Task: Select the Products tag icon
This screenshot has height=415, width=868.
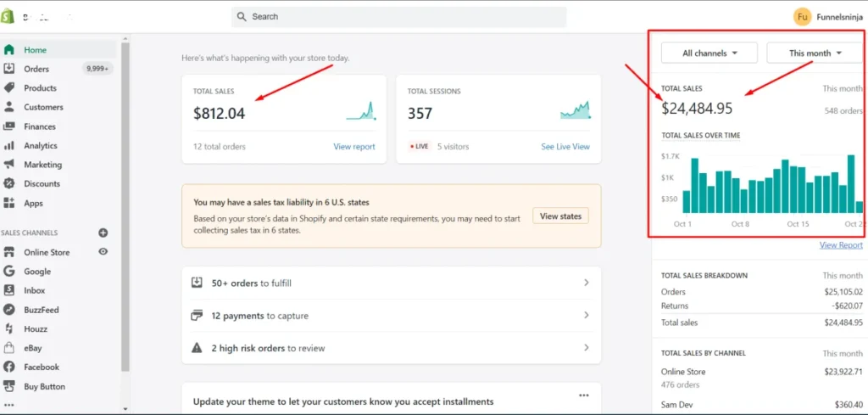Action: (x=8, y=88)
